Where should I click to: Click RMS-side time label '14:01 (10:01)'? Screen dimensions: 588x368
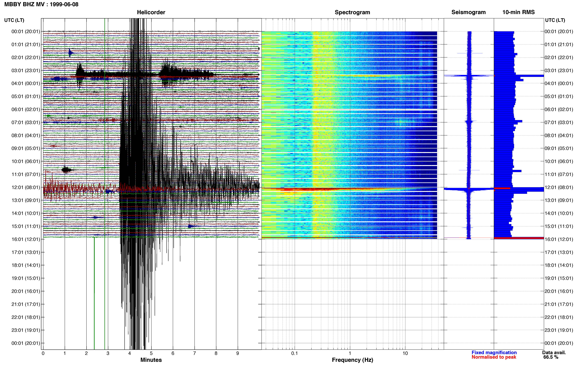click(559, 213)
